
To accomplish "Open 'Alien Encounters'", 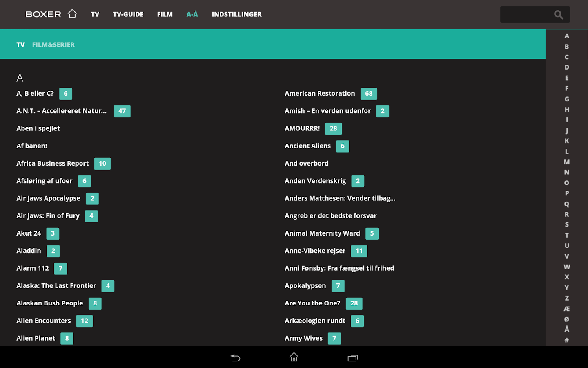I will coord(44,321).
